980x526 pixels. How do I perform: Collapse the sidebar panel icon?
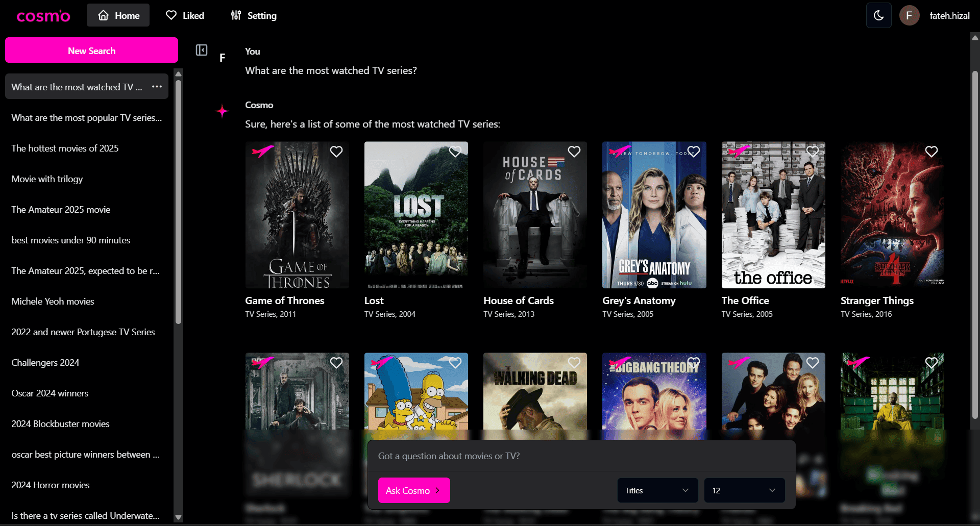(202, 50)
